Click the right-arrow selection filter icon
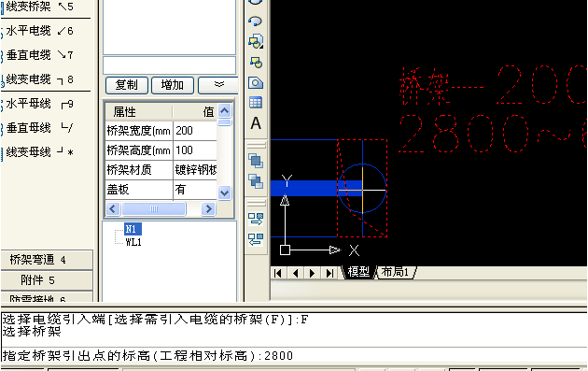The width and height of the screenshot is (588, 371). click(x=256, y=219)
